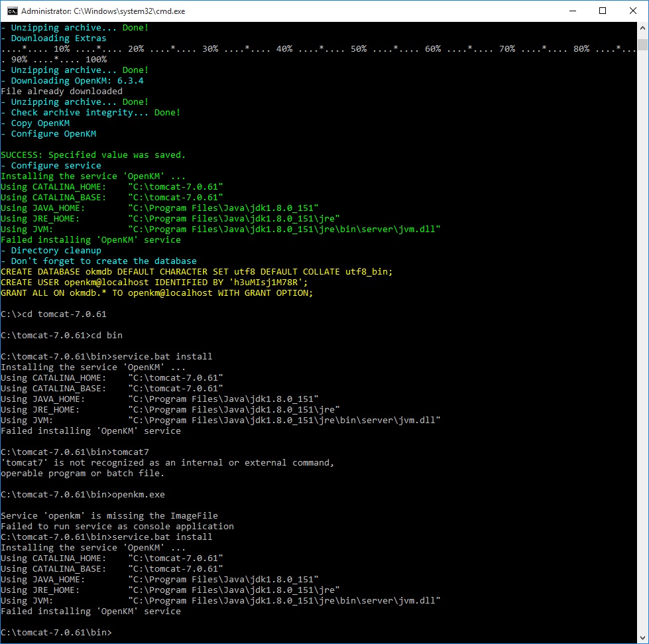
Task: Click the vertical scrollbar thumb
Action: [642, 44]
